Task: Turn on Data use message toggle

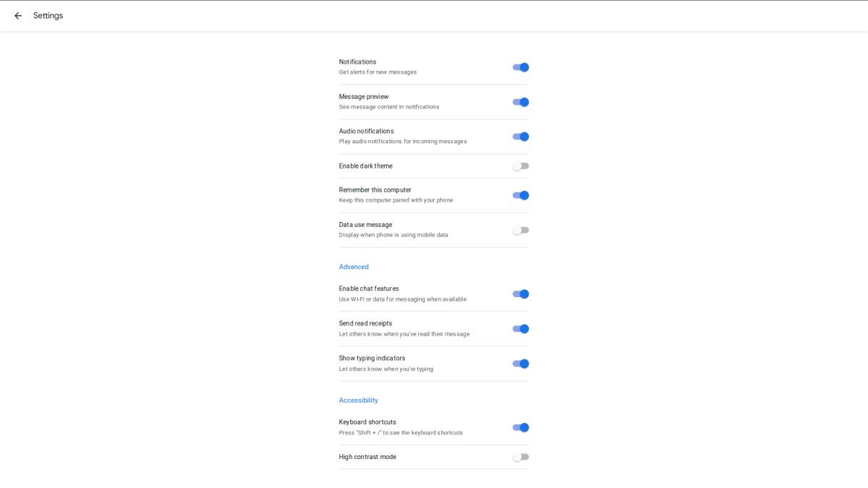Action: coord(521,230)
